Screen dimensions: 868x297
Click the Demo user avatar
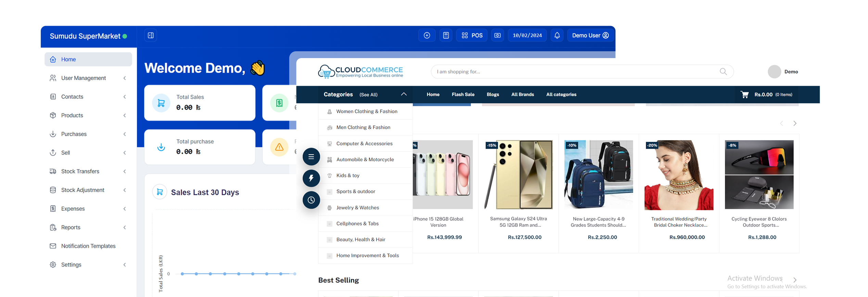[774, 71]
